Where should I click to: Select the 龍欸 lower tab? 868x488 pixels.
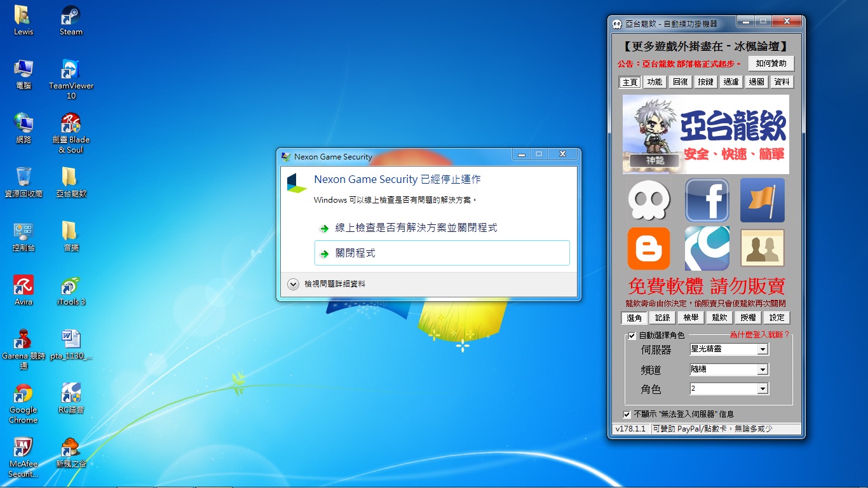pos(720,318)
